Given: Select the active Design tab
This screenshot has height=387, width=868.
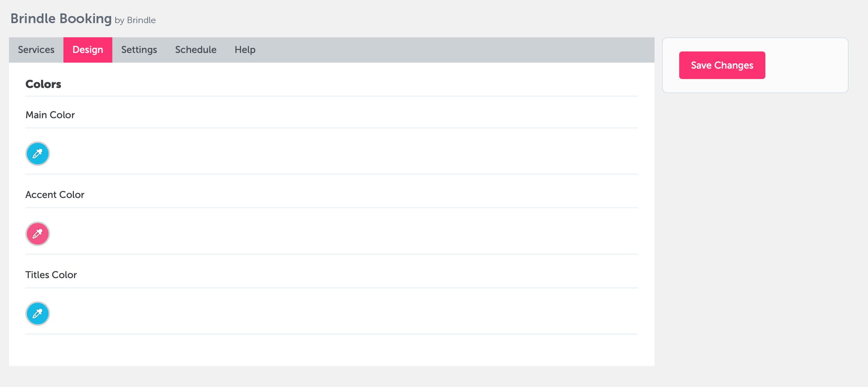Looking at the screenshot, I should (88, 50).
